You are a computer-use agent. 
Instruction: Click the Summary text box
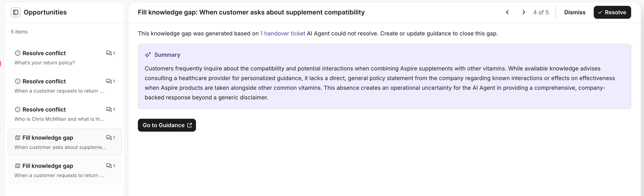point(384,83)
